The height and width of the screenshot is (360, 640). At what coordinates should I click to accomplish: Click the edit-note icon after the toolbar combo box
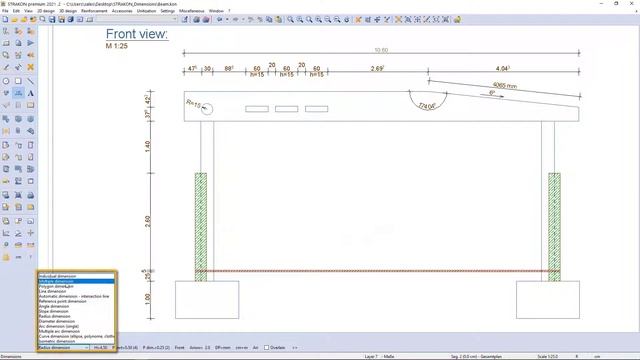point(185,19)
